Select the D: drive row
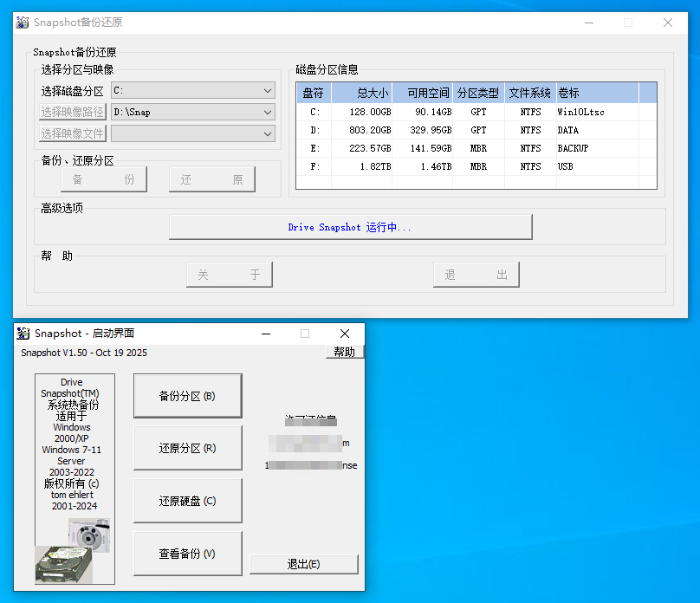Image resolution: width=700 pixels, height=603 pixels. pos(476,130)
